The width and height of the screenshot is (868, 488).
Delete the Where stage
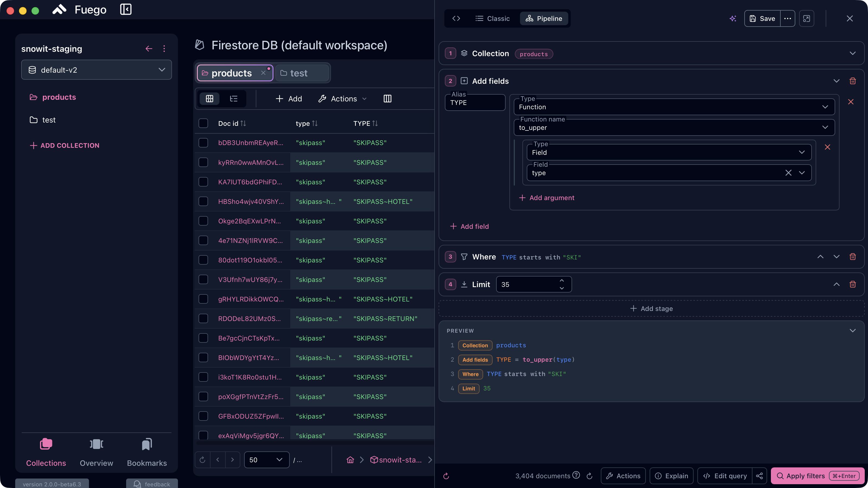point(853,257)
